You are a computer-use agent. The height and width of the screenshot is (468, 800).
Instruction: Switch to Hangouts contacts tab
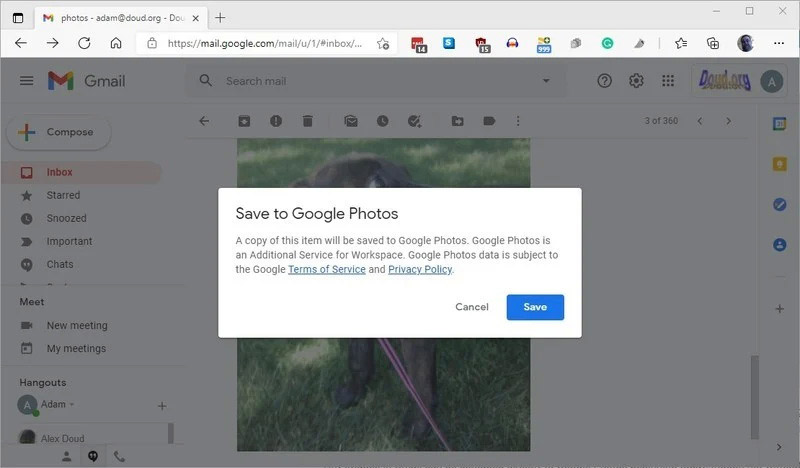click(66, 457)
